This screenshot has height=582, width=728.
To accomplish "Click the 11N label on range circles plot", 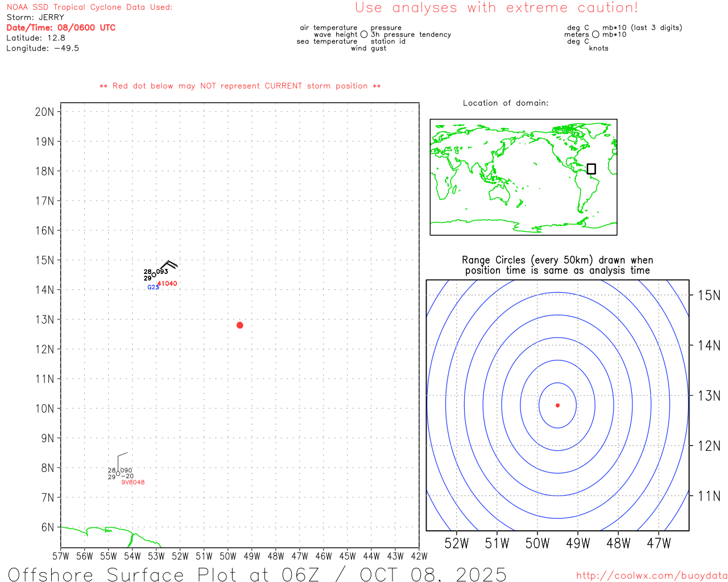I will point(709,496).
